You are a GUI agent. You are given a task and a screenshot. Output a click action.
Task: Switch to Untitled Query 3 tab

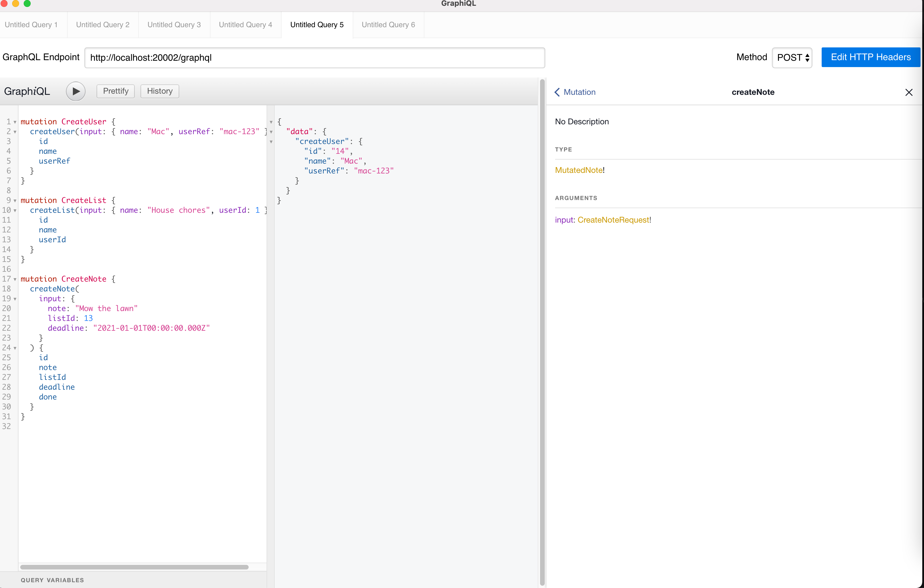[174, 25]
